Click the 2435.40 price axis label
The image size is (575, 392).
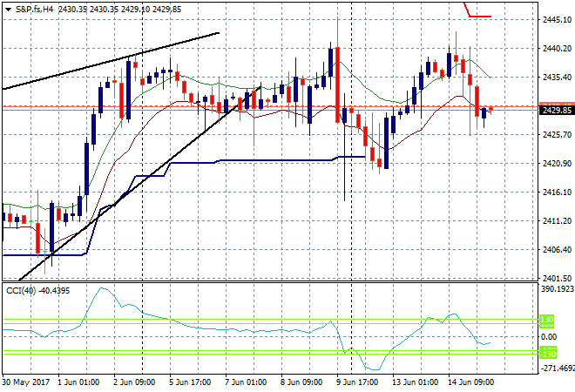click(x=557, y=77)
